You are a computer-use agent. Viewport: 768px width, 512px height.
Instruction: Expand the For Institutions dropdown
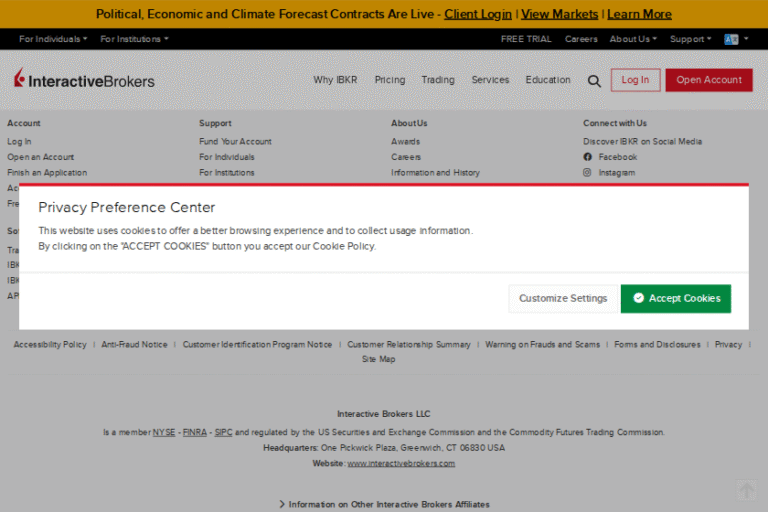pos(134,39)
